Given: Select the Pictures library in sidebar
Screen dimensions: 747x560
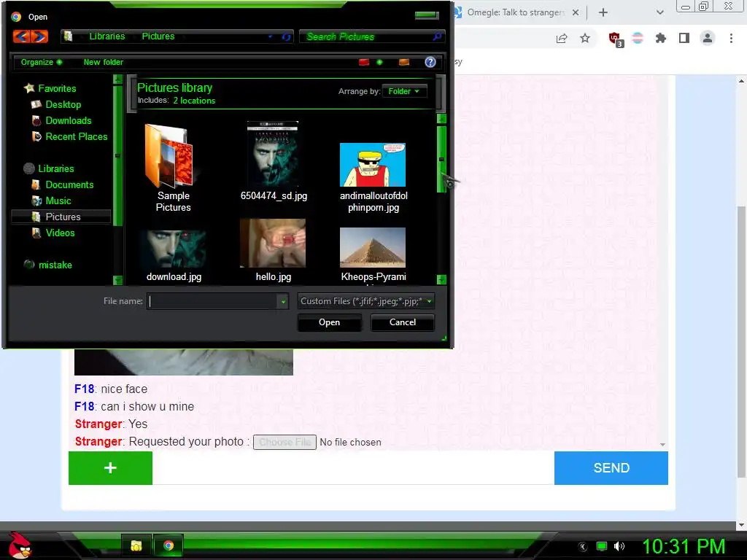Looking at the screenshot, I should point(63,217).
